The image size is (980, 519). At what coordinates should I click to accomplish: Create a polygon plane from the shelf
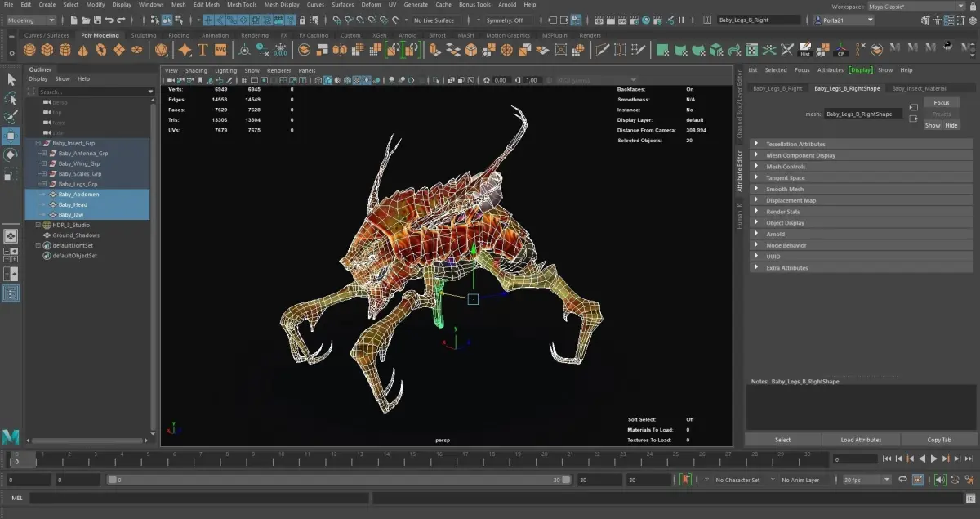[118, 50]
